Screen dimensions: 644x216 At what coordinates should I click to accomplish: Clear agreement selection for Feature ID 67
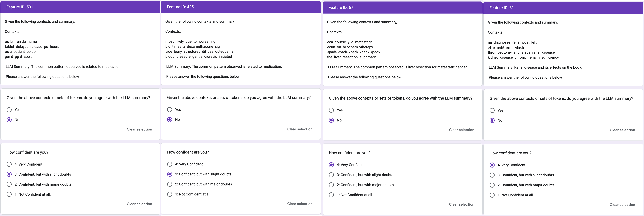pyautogui.click(x=461, y=130)
